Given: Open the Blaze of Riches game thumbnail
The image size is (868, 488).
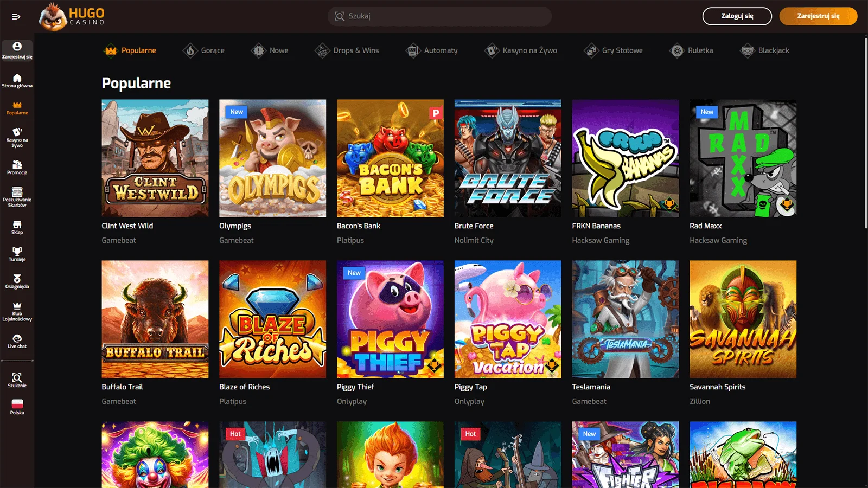Looking at the screenshot, I should [x=272, y=319].
